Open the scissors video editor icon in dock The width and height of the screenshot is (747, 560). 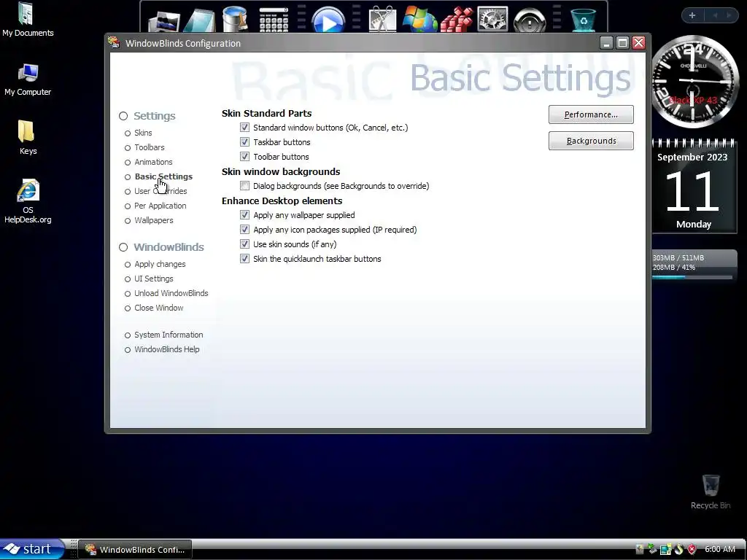(382, 20)
